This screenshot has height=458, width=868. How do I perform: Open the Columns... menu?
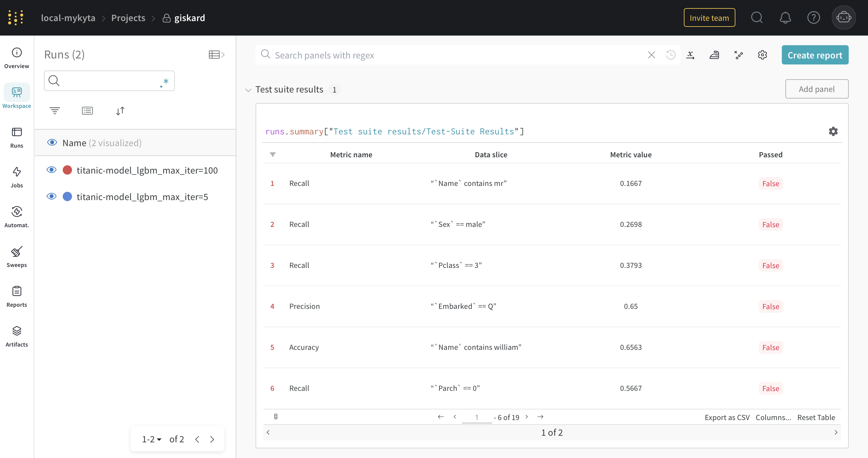coord(773,417)
